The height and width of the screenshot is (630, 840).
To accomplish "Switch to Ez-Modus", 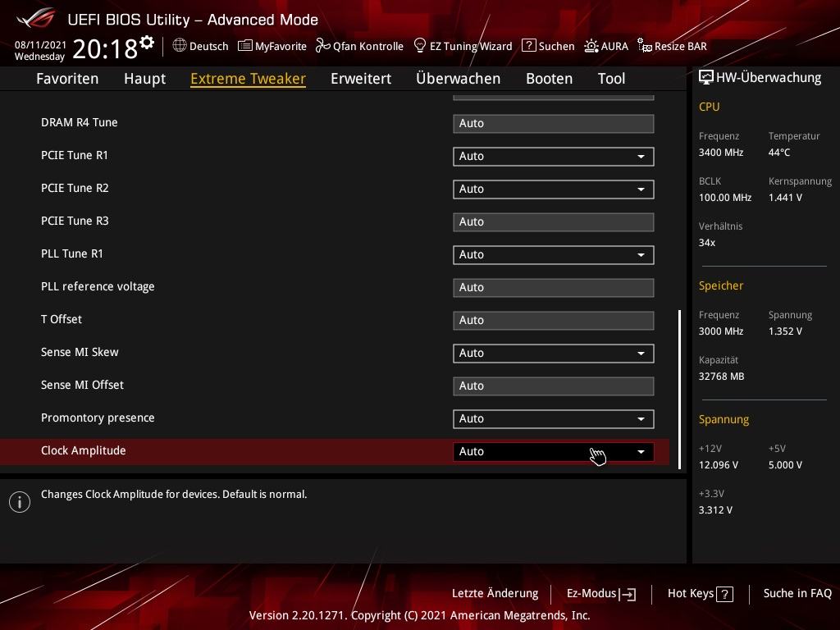I will point(601,594).
